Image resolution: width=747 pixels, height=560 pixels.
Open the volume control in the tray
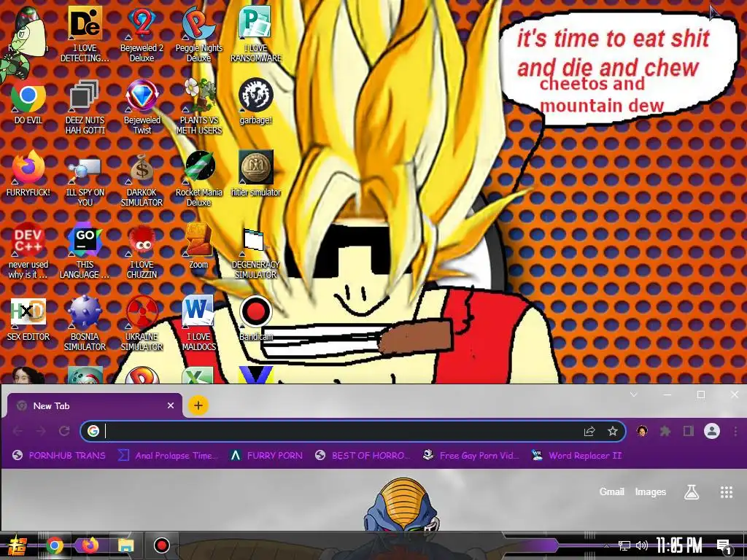click(642, 545)
